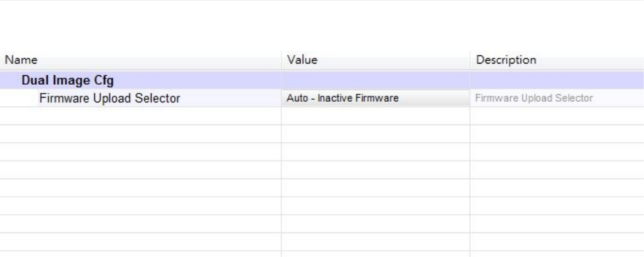Click the Value column header
Viewport: 644px width, 257px height.
[x=376, y=60]
